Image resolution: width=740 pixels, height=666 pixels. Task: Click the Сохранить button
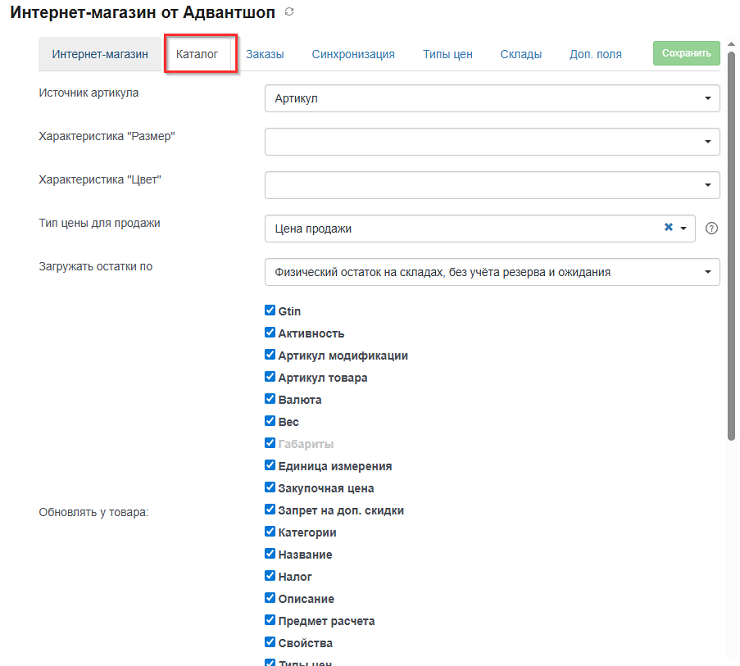click(686, 53)
